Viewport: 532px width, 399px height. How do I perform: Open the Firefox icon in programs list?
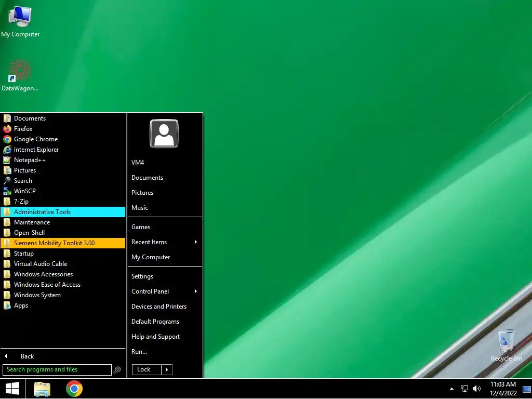[7, 129]
